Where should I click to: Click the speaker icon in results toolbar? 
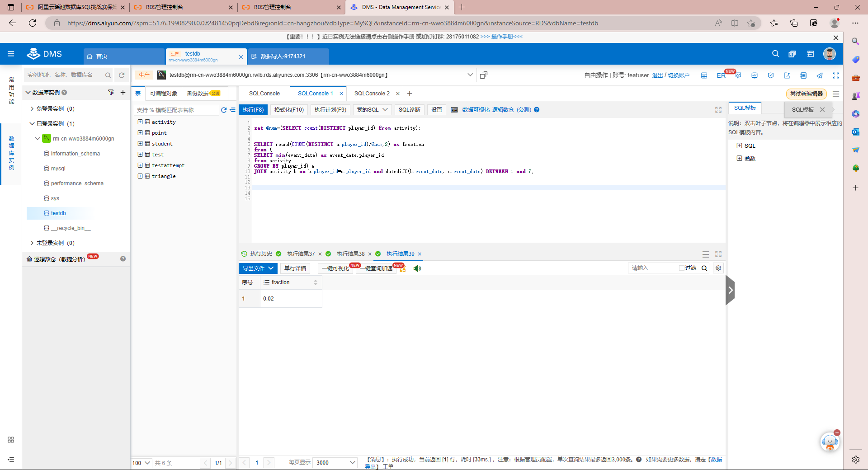[417, 268]
